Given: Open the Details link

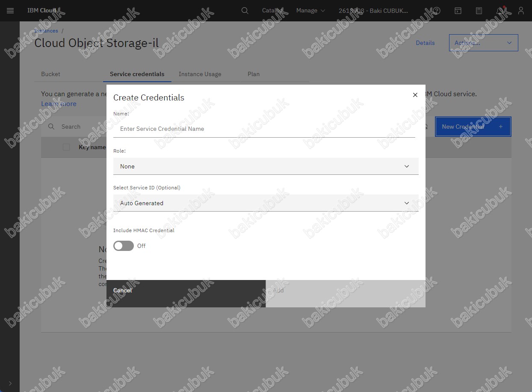Looking at the screenshot, I should point(425,43).
